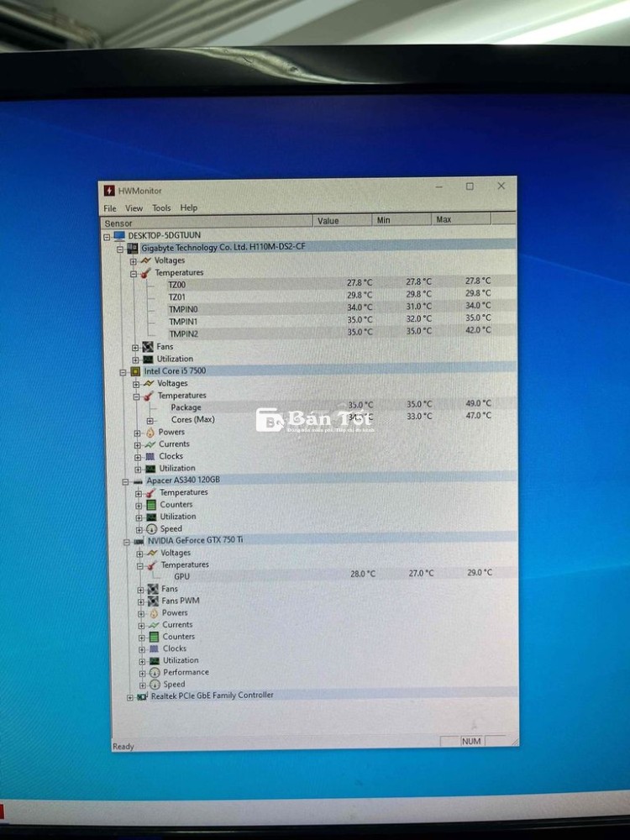Image resolution: width=630 pixels, height=840 pixels.
Task: Open the File menu
Action: [x=110, y=208]
